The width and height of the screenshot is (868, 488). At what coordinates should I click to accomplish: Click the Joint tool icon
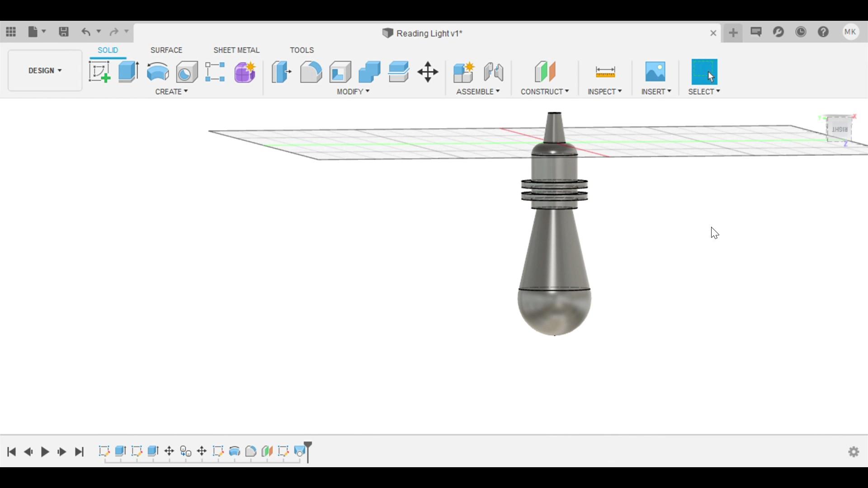click(493, 72)
